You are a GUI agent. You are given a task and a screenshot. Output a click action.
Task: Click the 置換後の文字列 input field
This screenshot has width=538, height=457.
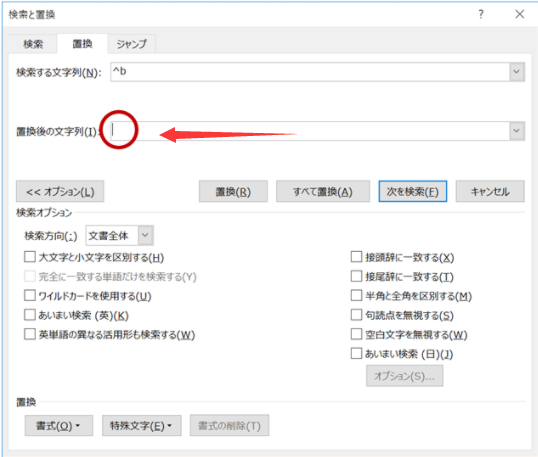(x=310, y=131)
